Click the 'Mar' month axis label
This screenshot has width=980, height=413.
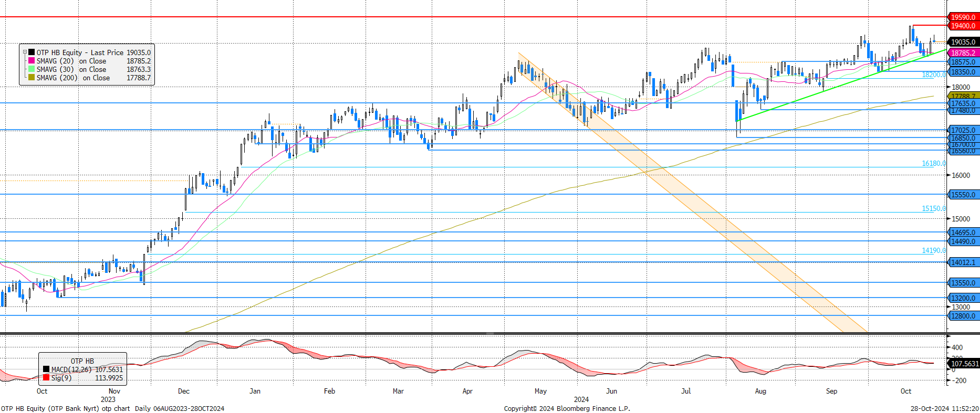click(x=398, y=391)
